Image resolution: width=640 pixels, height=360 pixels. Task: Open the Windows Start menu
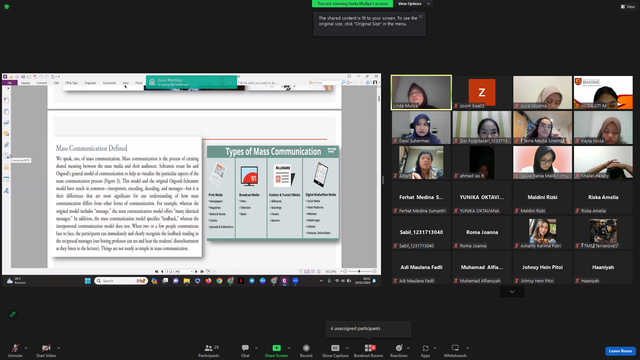coord(87,281)
